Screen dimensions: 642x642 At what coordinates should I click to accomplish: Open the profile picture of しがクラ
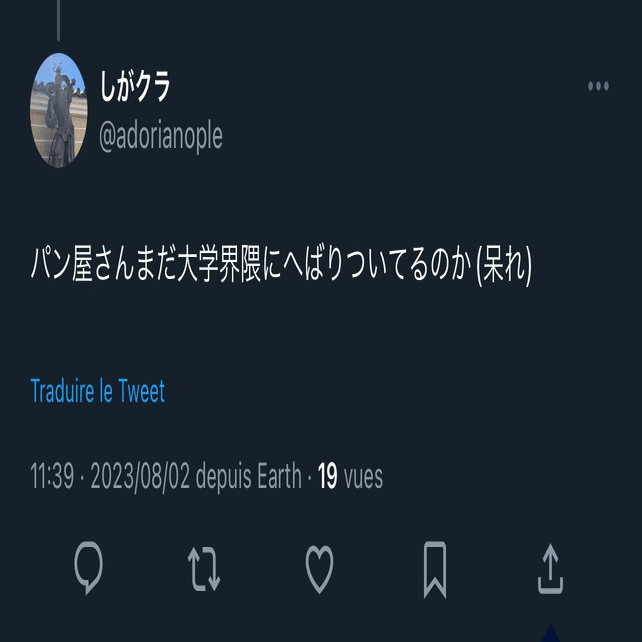pyautogui.click(x=59, y=110)
